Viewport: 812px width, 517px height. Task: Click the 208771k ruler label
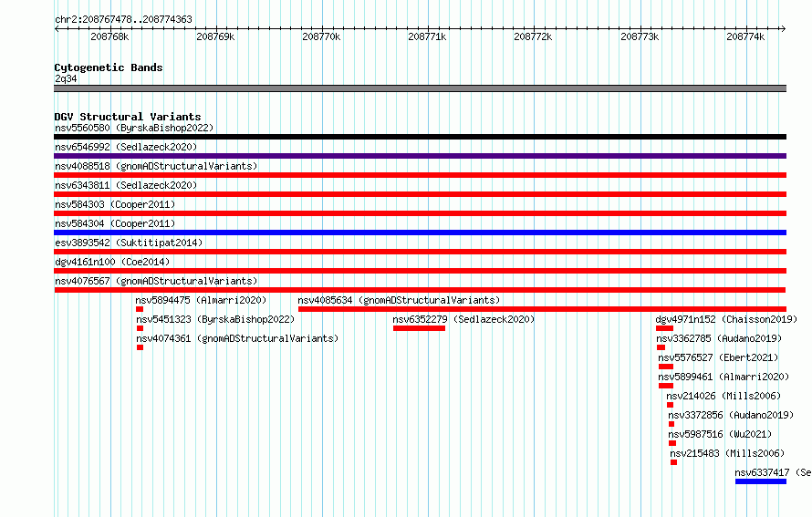pyautogui.click(x=427, y=36)
